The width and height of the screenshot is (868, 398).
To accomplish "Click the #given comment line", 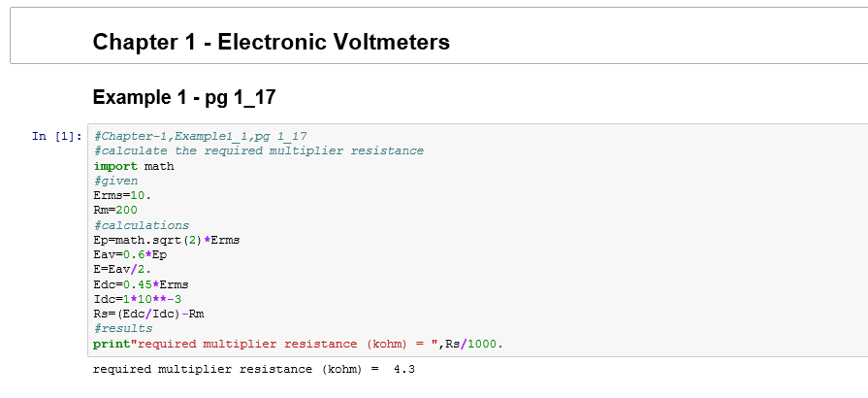I will click(115, 181).
